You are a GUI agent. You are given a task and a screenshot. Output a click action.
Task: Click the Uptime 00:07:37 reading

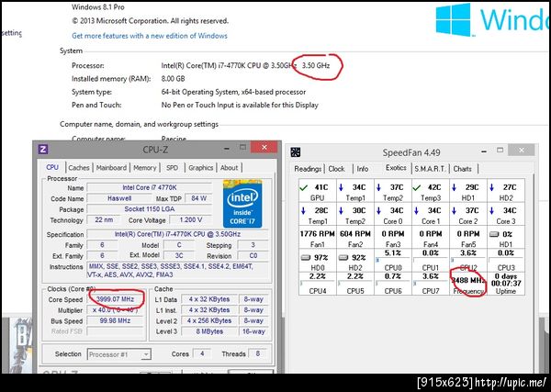(506, 283)
